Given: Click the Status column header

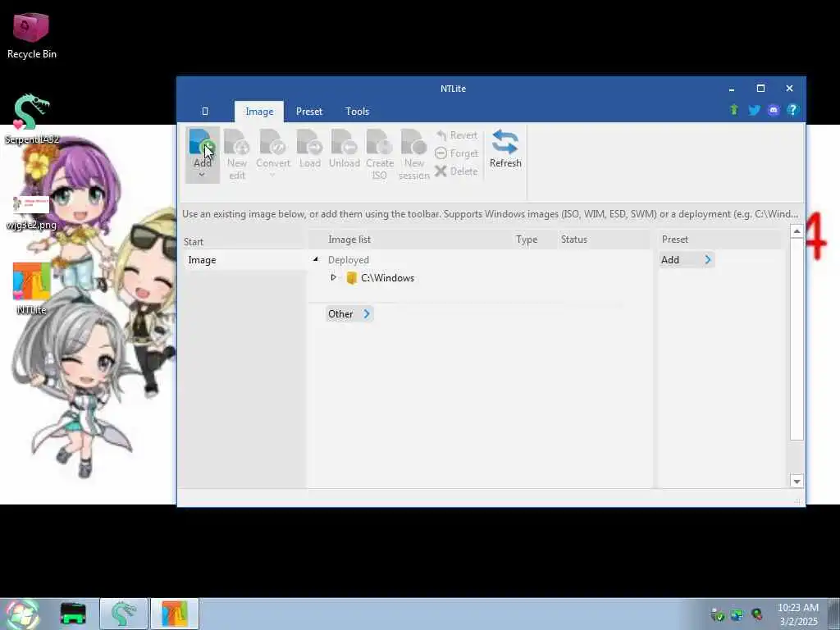Looking at the screenshot, I should click(x=573, y=240).
